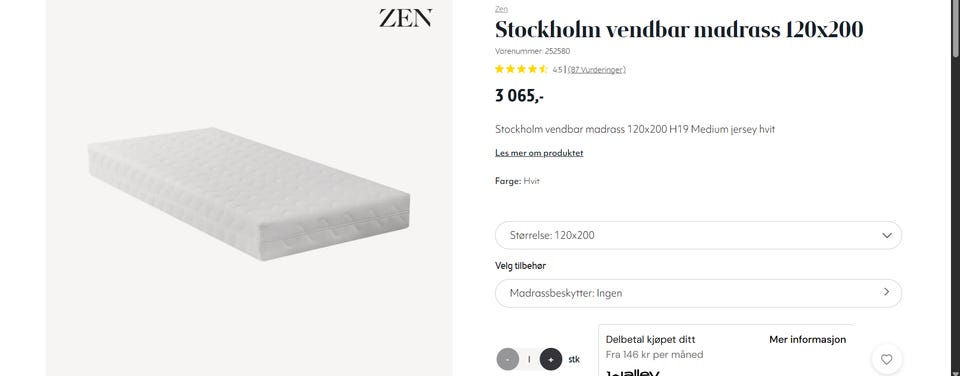Click the down chevron on Størrelse selector

coord(887,235)
